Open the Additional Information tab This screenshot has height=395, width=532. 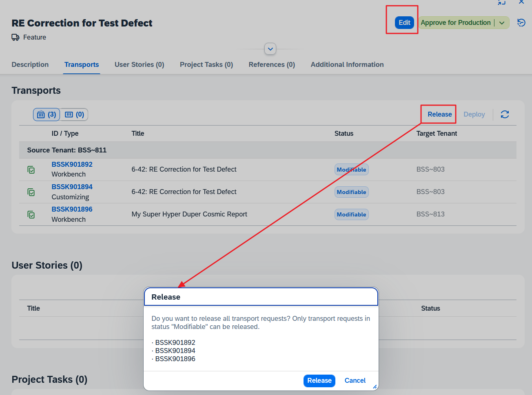pos(347,64)
